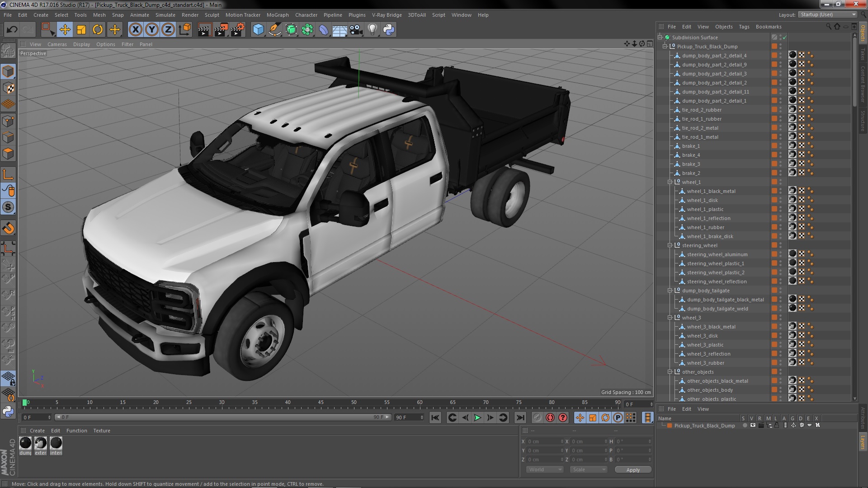Open the Structure side tab
868x488 pixels.
[863, 120]
